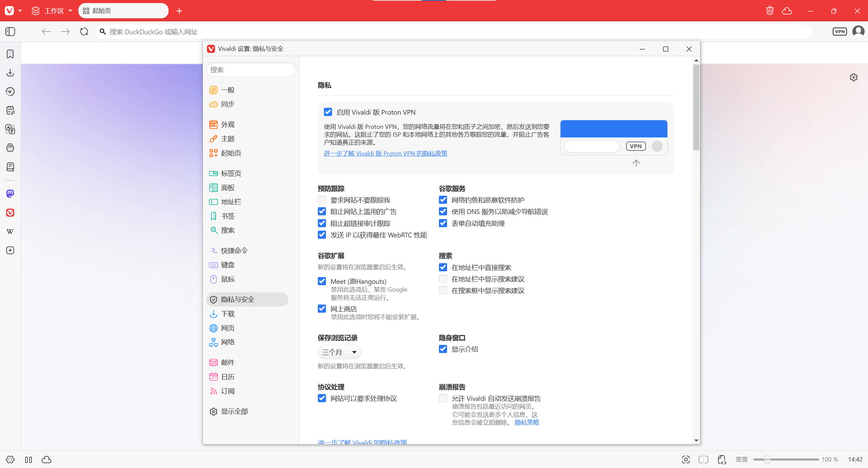Open the Proton VPN 隐私政策 link

(385, 154)
